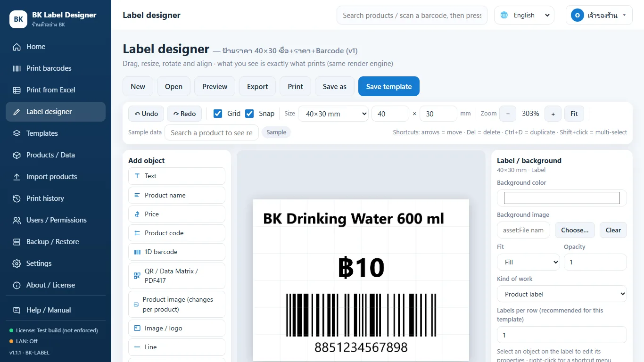The width and height of the screenshot is (644, 362).
Task: Open the 40×30 mm size dropdown
Action: (333, 114)
